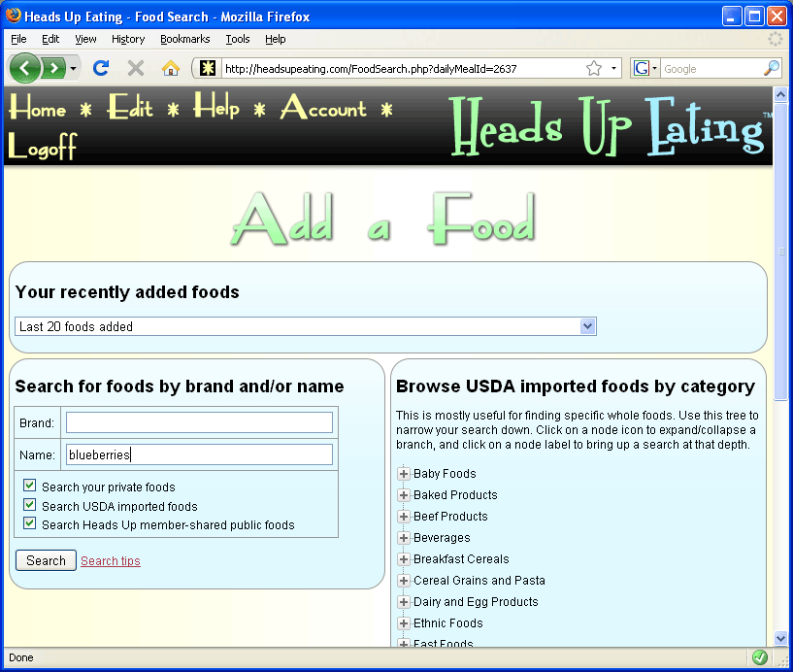The image size is (793, 672).
Task: Click the magnifying glass search icon
Action: pyautogui.click(x=772, y=68)
